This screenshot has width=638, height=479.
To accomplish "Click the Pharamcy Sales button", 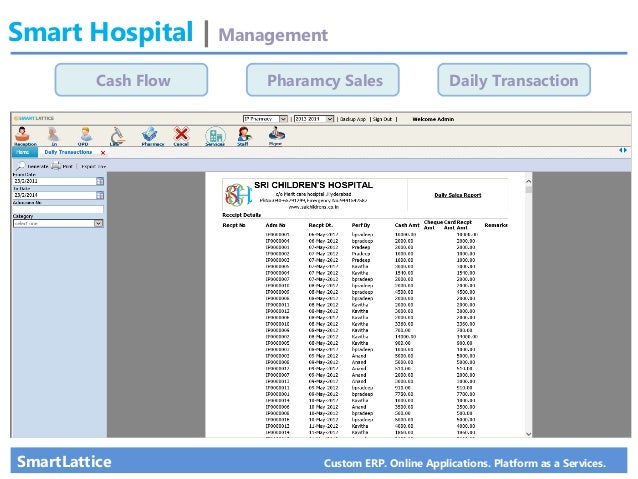I will (x=323, y=80).
